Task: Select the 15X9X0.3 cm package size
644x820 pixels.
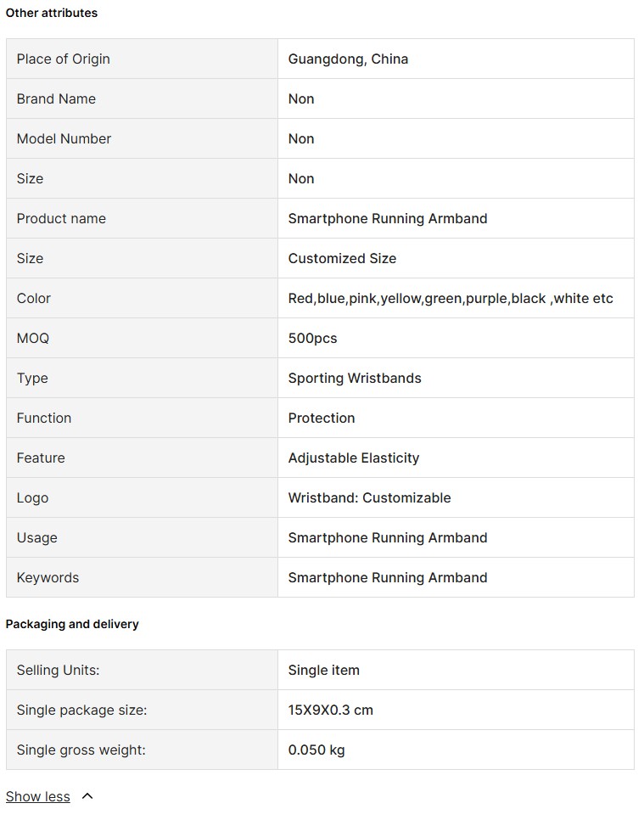Action: point(331,710)
